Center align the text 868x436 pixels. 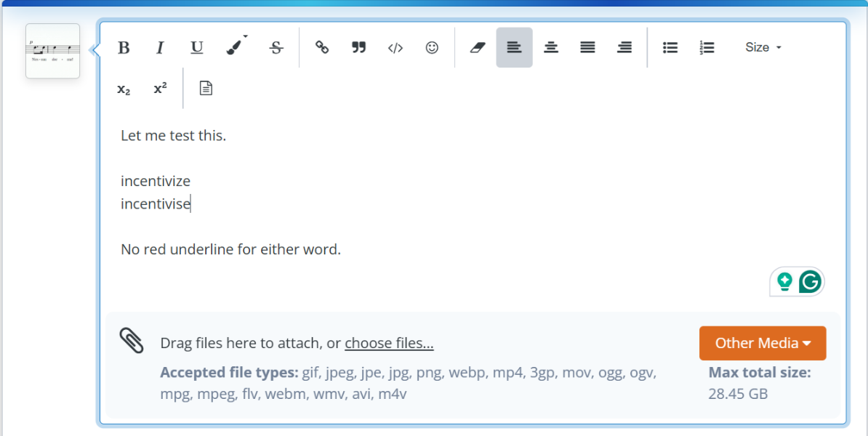point(551,48)
